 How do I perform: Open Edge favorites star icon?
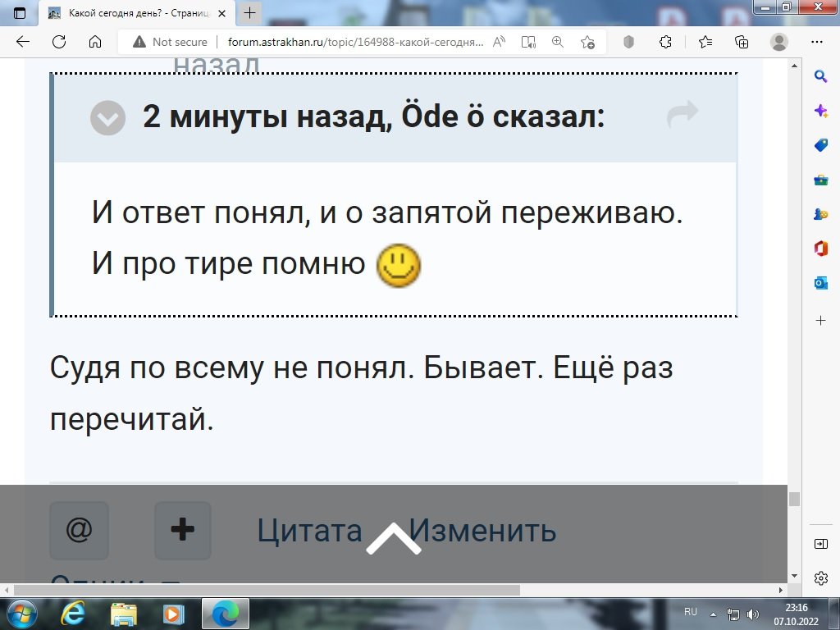pos(705,43)
